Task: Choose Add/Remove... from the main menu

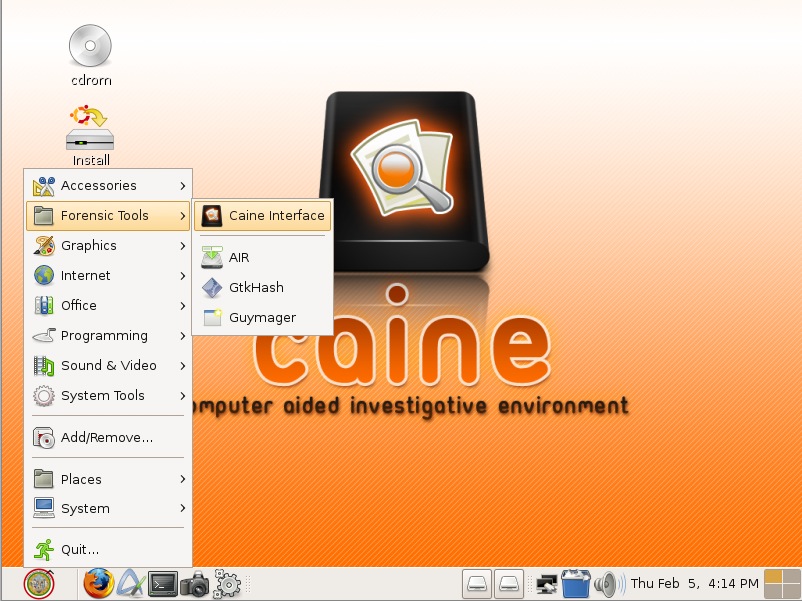Action: point(108,438)
